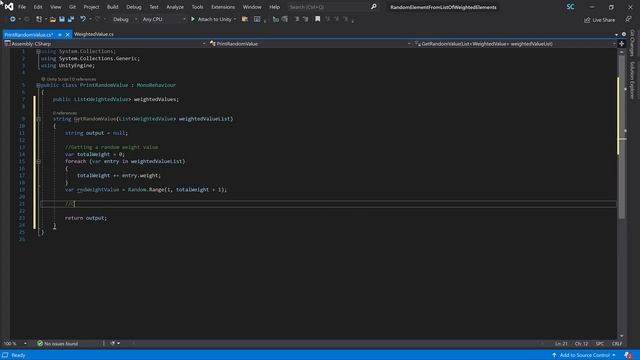Open the Window menu
This screenshot has height=360, width=640.
point(252,7)
